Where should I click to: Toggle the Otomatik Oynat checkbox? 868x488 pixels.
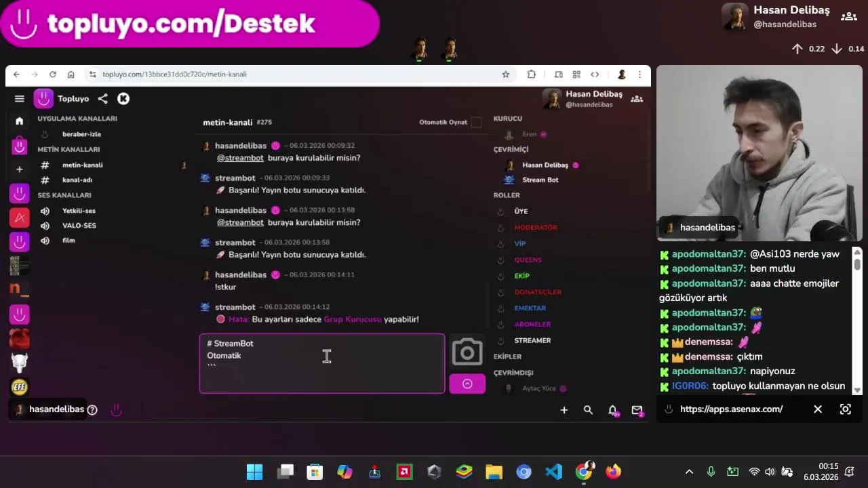(x=476, y=123)
